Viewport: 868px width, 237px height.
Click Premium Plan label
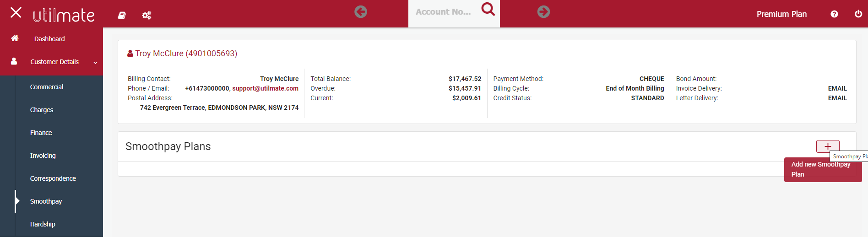(x=781, y=14)
